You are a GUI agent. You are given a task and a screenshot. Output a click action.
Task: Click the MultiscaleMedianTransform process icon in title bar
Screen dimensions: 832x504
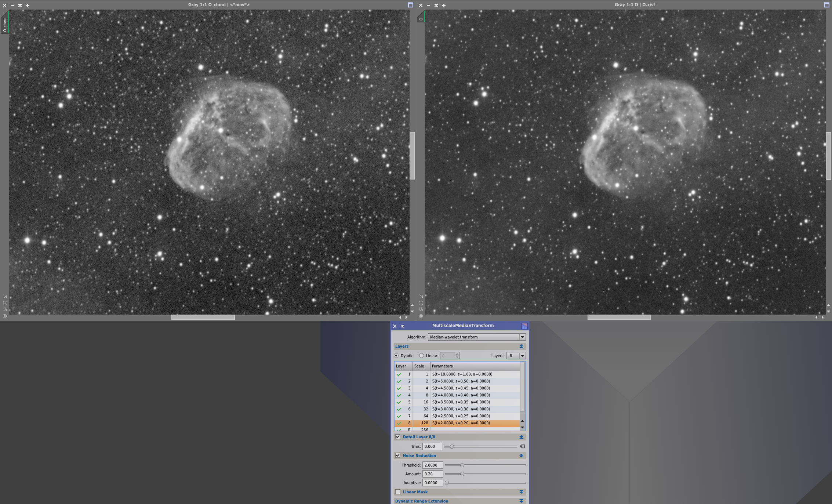click(524, 326)
